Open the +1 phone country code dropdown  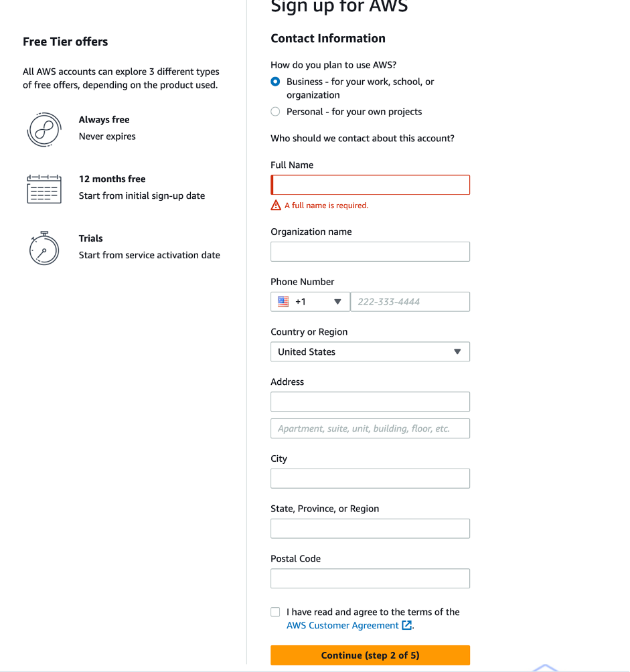point(310,302)
